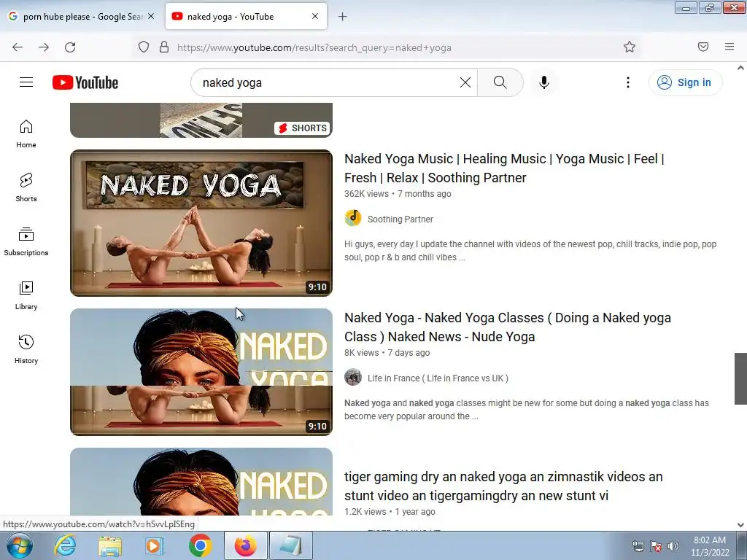Go to Home in the YouTube sidebar
The width and height of the screenshot is (747, 560).
(x=26, y=134)
